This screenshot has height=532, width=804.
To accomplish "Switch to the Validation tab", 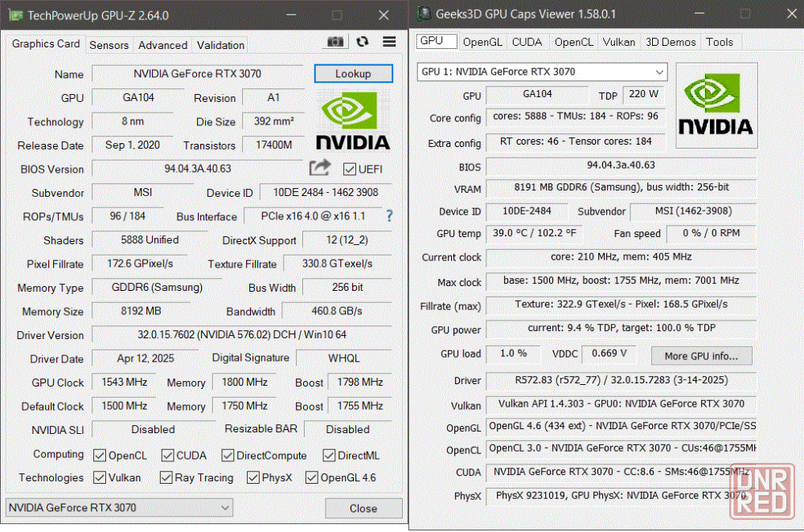I will (x=220, y=45).
